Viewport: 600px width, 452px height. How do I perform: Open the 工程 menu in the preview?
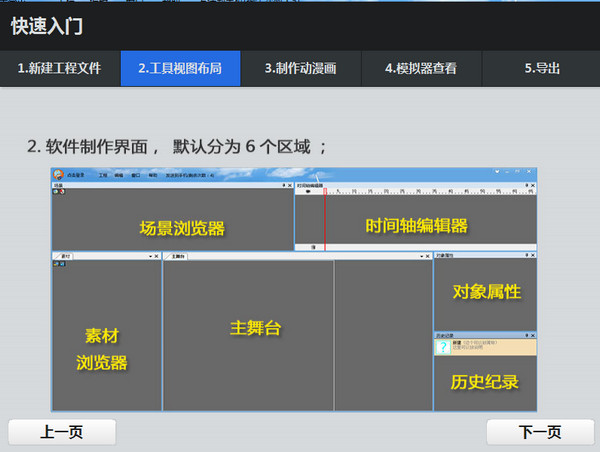click(102, 175)
